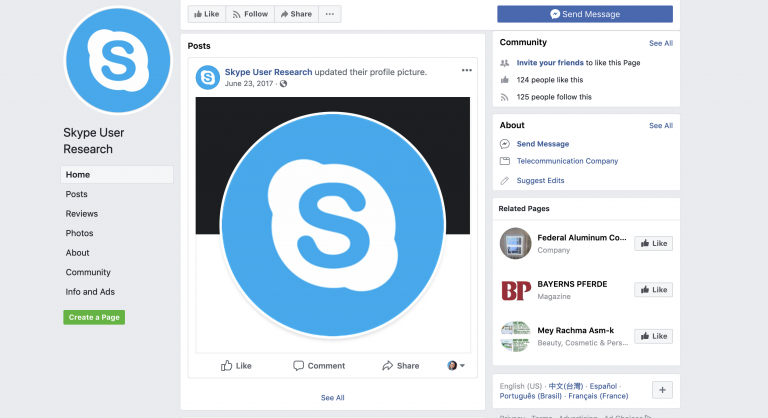Like the profile picture post
Screen dimensions: 768x418
pyautogui.click(x=236, y=366)
